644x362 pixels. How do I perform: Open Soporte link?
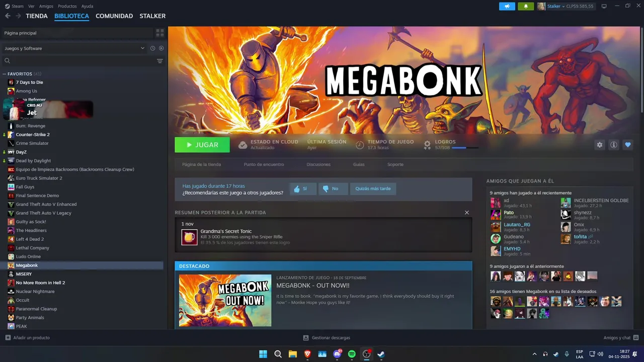pyautogui.click(x=395, y=164)
